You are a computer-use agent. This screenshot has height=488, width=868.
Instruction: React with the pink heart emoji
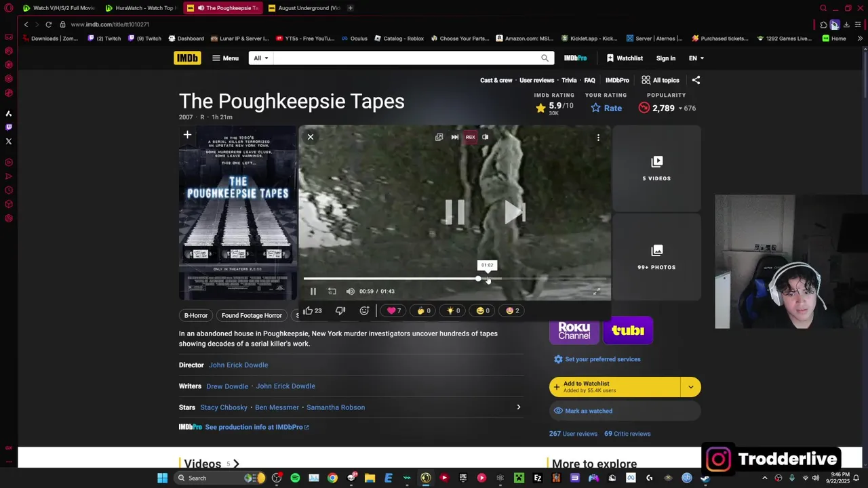coord(394,310)
